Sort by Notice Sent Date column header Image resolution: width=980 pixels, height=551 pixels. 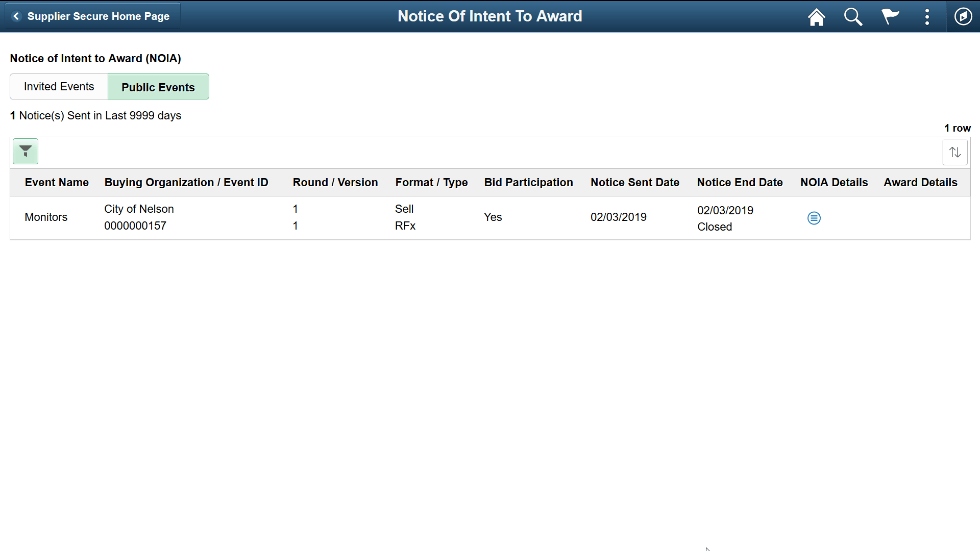[x=635, y=182]
